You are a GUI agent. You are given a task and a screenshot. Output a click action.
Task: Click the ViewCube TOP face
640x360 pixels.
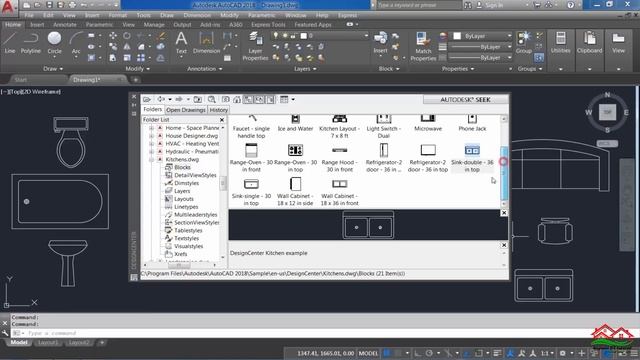607,112
